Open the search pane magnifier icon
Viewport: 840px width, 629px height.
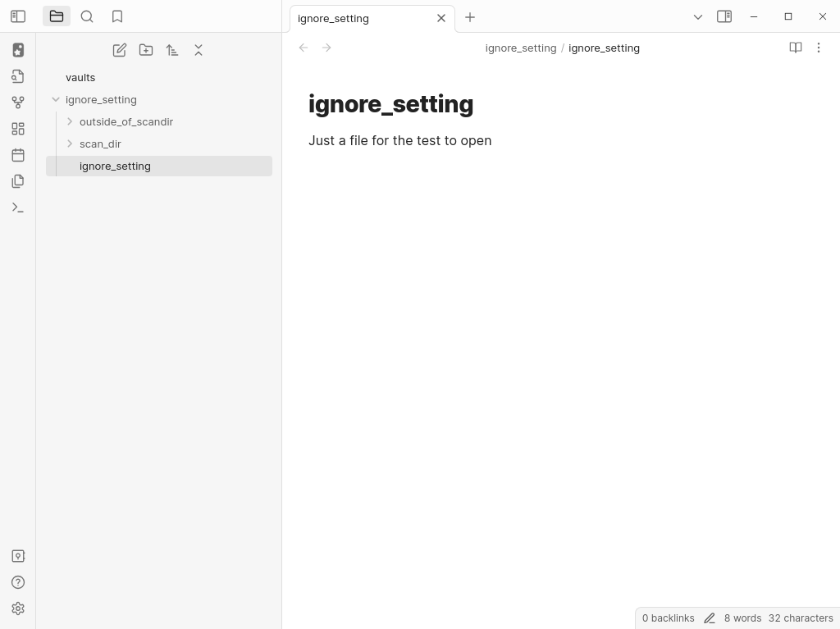point(87,16)
